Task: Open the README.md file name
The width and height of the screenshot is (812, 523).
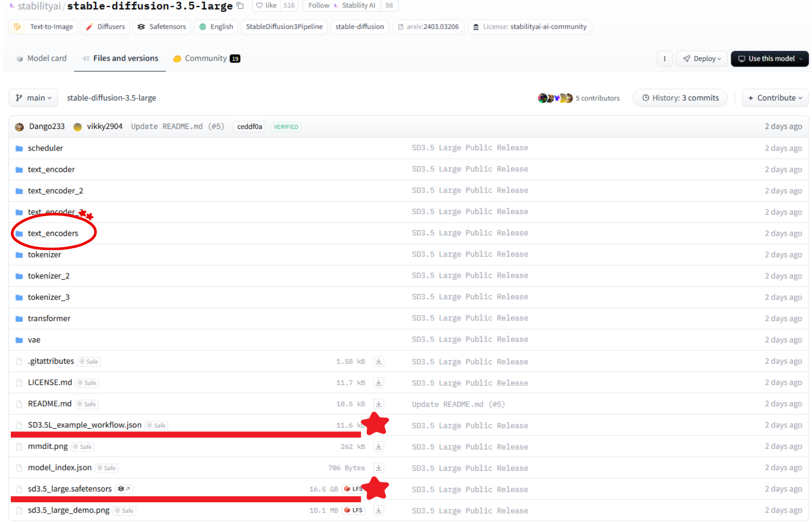Action: click(x=50, y=404)
